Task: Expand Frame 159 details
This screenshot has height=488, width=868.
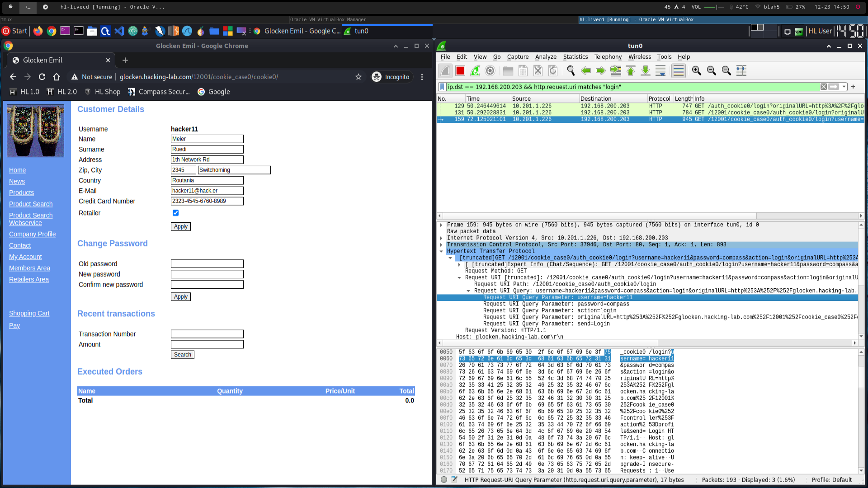Action: tap(441, 225)
